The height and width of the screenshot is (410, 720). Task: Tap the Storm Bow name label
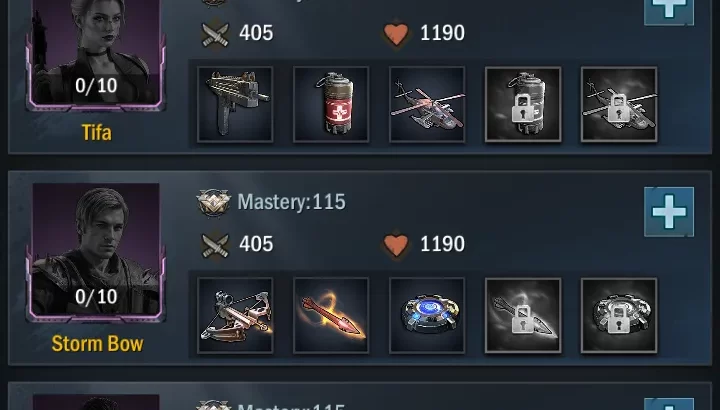tap(97, 344)
